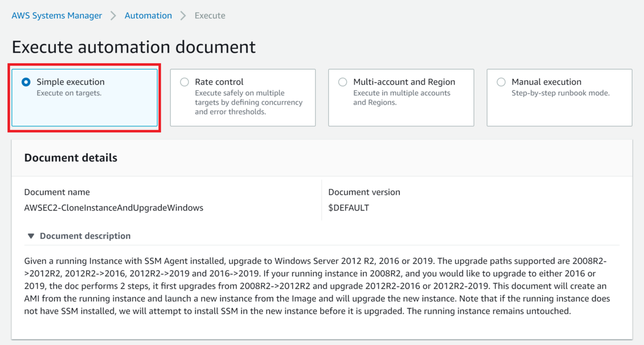Image resolution: width=644 pixels, height=345 pixels.
Task: Click the Execute automation document title
Action: coord(134,47)
